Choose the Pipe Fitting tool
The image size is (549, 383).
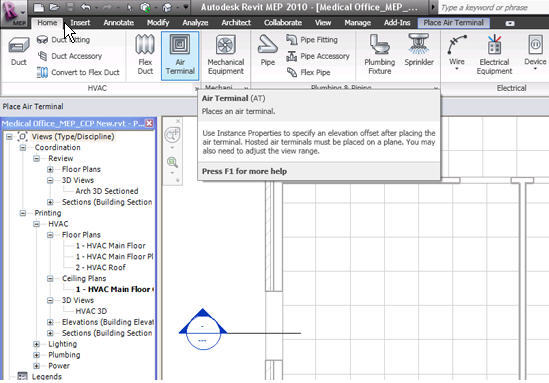[x=312, y=40]
